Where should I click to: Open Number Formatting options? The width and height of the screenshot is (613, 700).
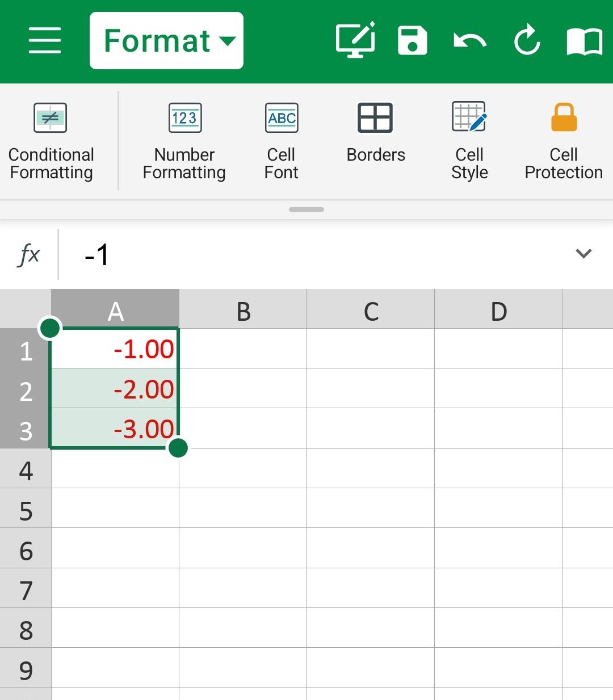(184, 141)
